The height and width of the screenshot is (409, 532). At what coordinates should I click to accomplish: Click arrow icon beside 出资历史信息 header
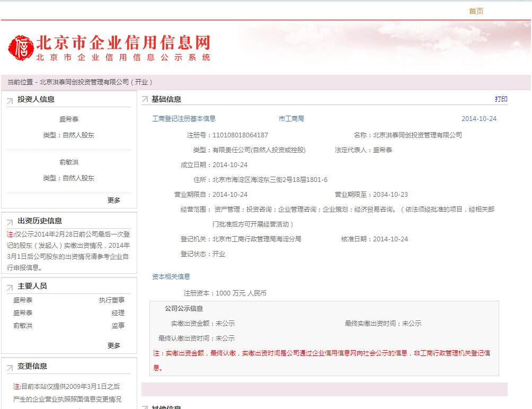[x=10, y=222]
